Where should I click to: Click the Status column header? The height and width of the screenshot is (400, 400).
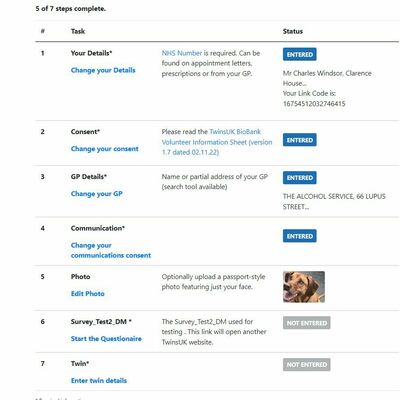(293, 31)
